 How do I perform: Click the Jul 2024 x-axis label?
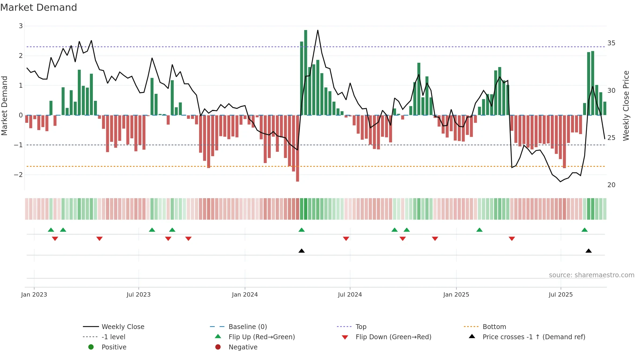(350, 294)
